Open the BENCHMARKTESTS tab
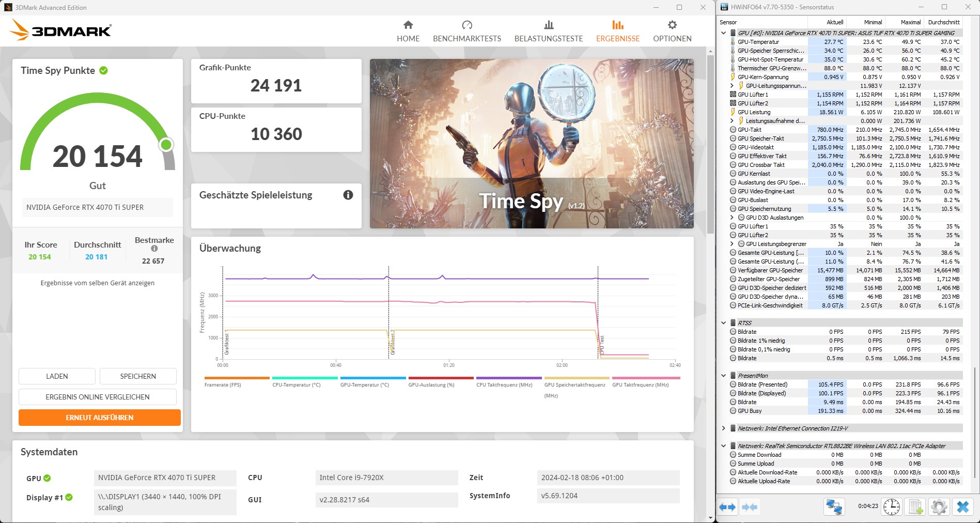This screenshot has width=980, height=523. coord(467,31)
